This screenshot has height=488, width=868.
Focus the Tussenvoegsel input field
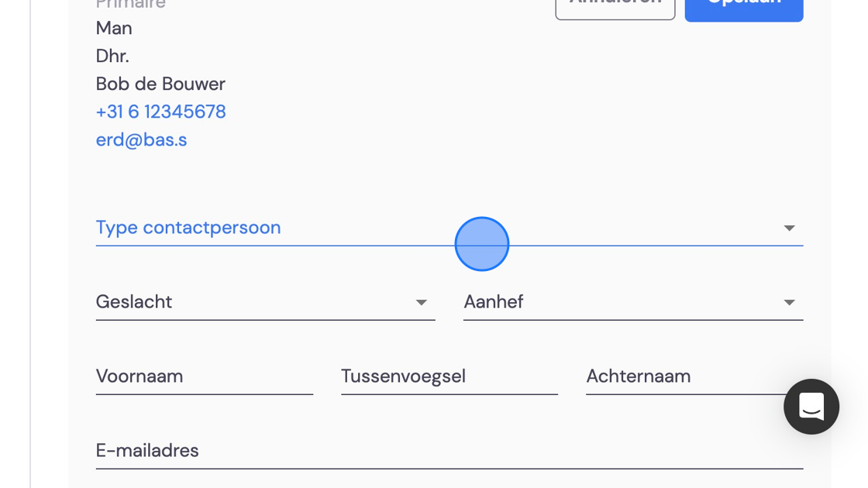(x=449, y=376)
